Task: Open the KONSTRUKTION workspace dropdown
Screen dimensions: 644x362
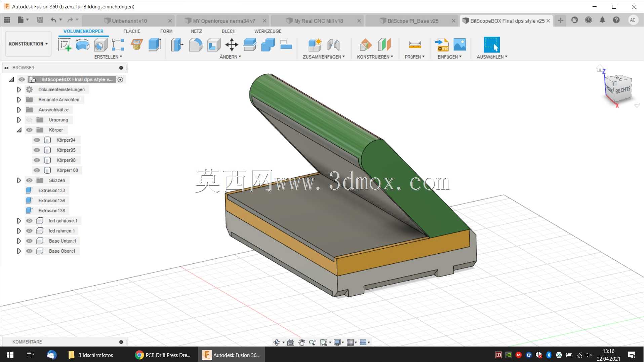Action: click(x=28, y=44)
